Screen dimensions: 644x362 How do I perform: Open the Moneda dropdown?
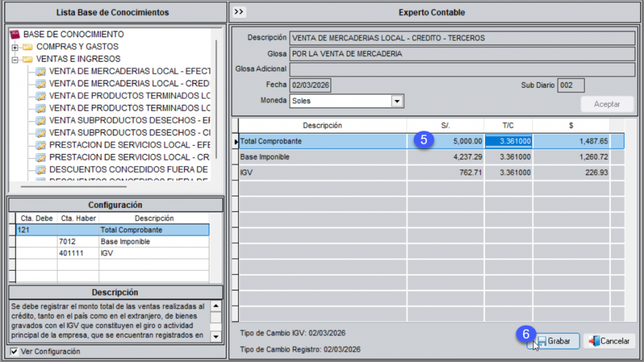[397, 101]
